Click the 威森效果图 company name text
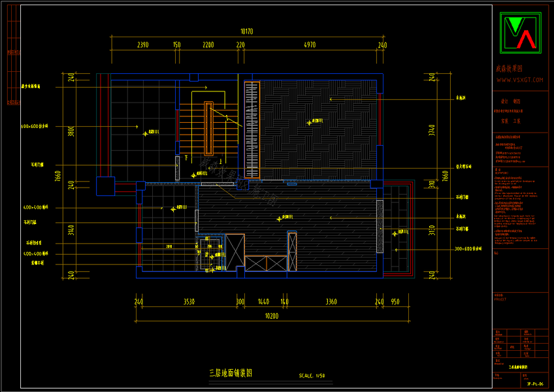 [x=509, y=69]
